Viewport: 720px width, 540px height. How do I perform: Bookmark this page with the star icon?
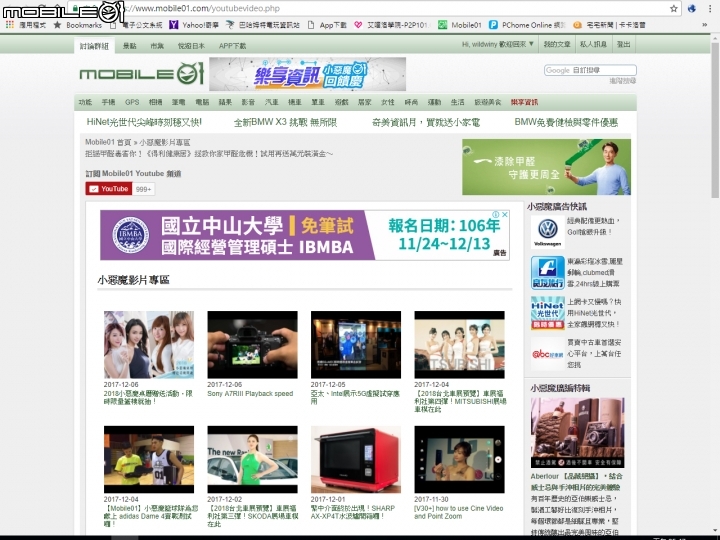pos(674,8)
